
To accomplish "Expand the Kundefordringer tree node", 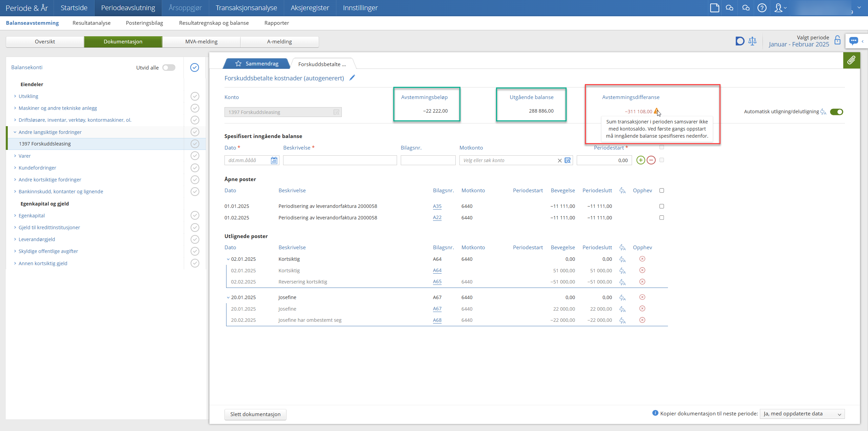I will (15, 168).
